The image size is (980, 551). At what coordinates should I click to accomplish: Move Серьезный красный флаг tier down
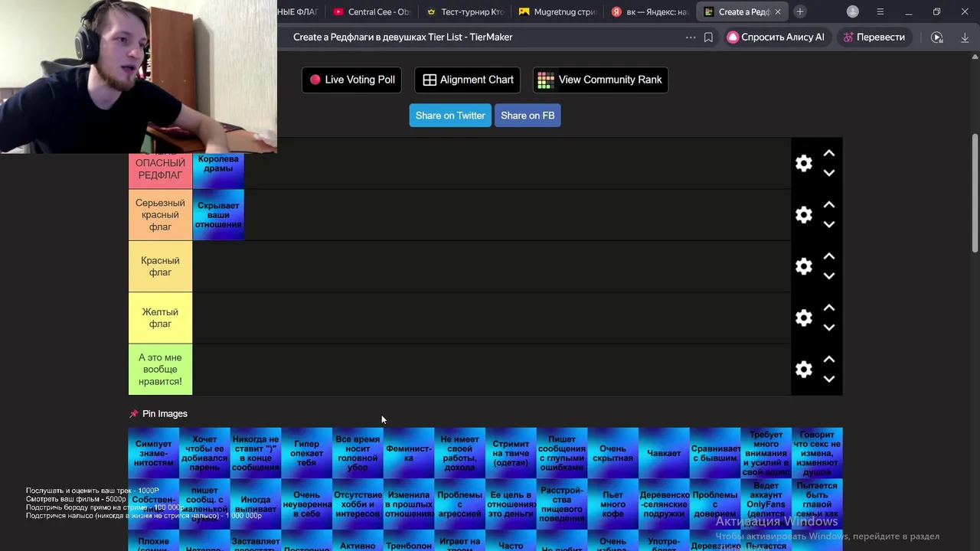coord(829,224)
